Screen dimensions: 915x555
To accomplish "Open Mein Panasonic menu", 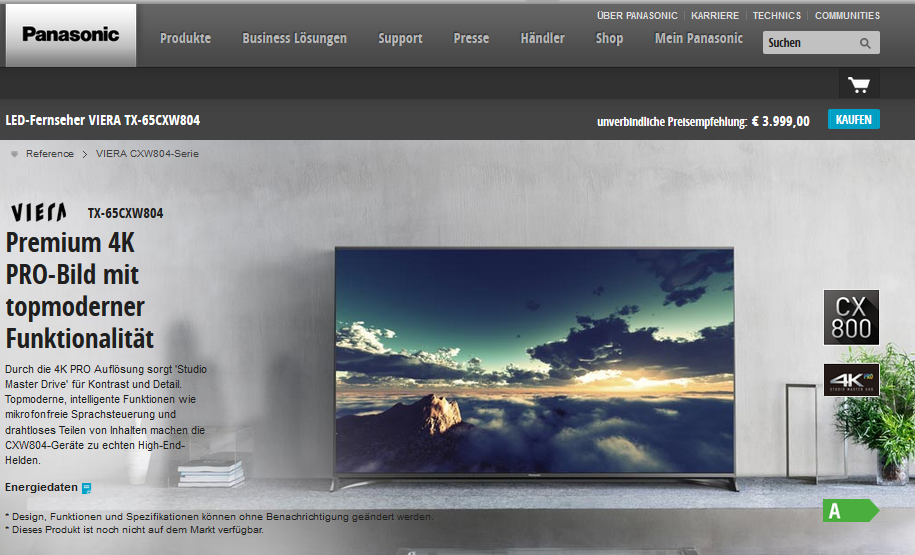I will point(699,39).
